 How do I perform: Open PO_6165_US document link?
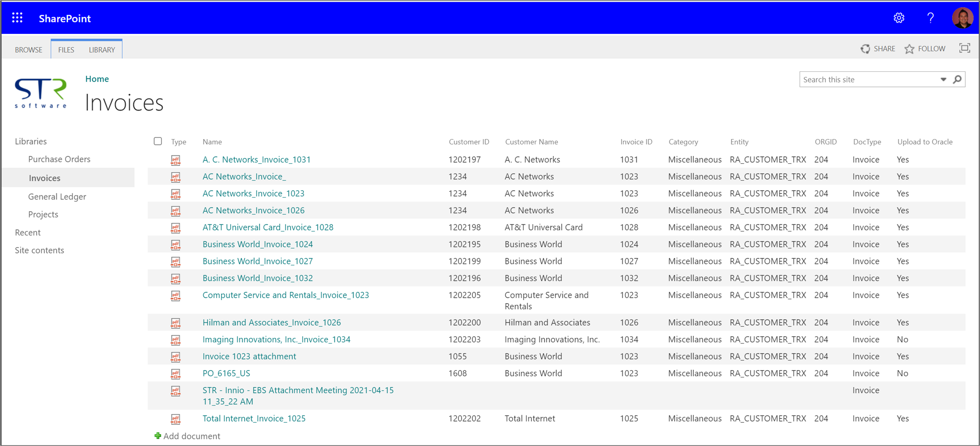pos(226,373)
